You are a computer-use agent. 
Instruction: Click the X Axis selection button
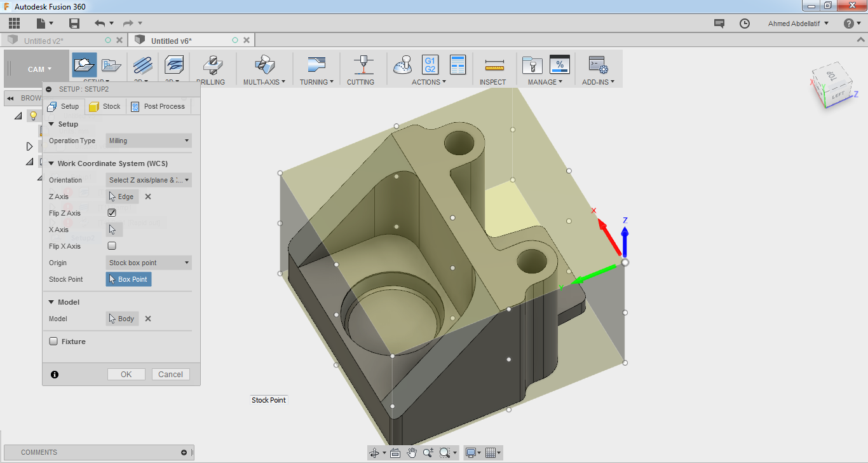[114, 230]
